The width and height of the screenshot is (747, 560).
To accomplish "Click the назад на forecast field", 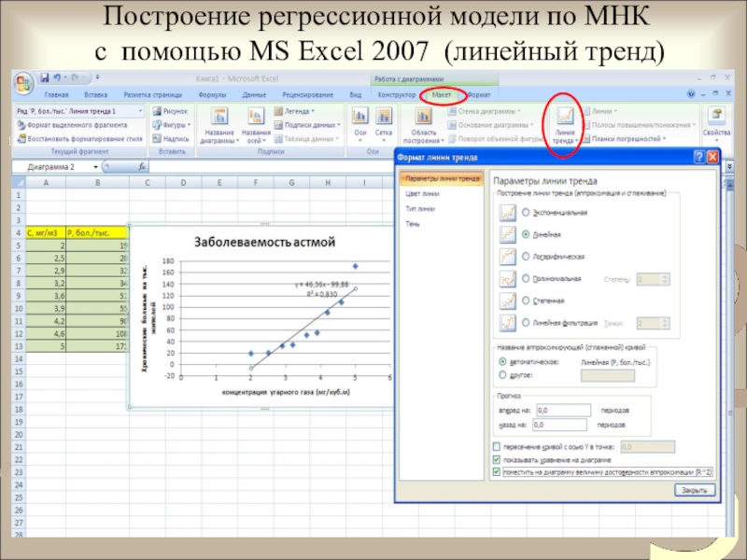I will [559, 425].
